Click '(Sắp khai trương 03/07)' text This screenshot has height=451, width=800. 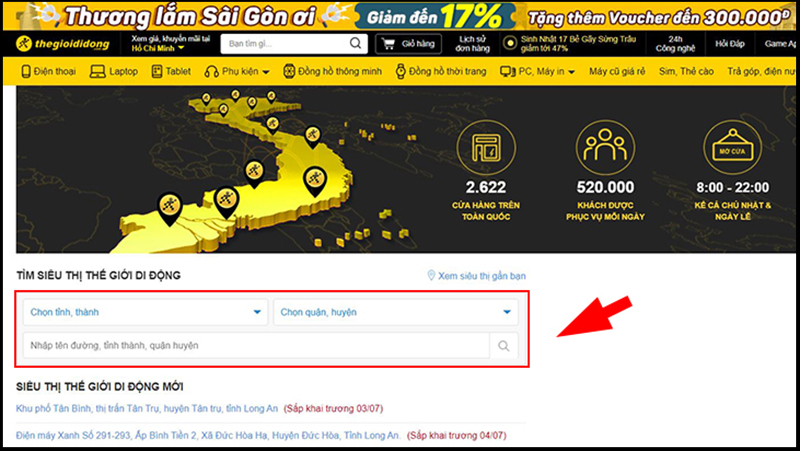point(333,408)
